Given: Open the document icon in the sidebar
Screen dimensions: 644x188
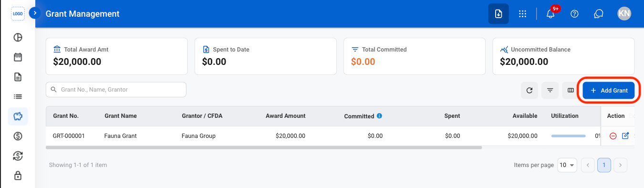Looking at the screenshot, I should pos(18,77).
